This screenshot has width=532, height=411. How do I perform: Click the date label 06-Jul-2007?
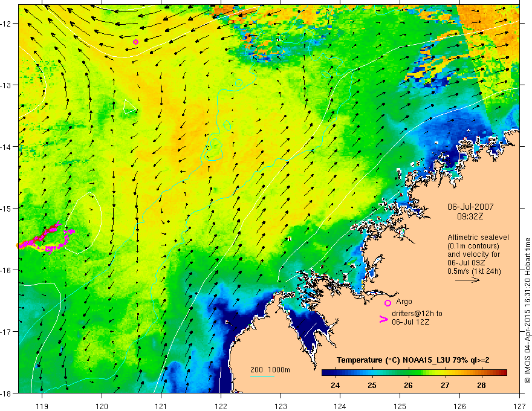[x=470, y=207]
